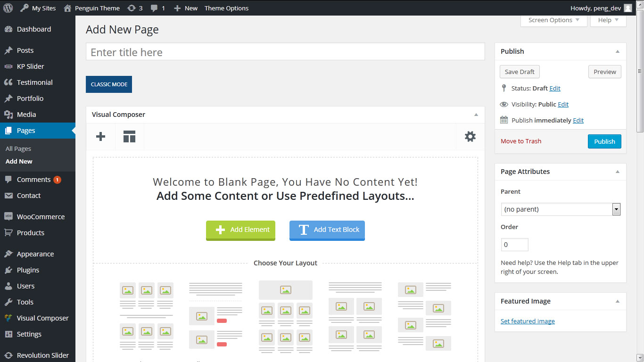Click the WordPress logo in admin bar
This screenshot has height=362, width=644.
pos(8,8)
